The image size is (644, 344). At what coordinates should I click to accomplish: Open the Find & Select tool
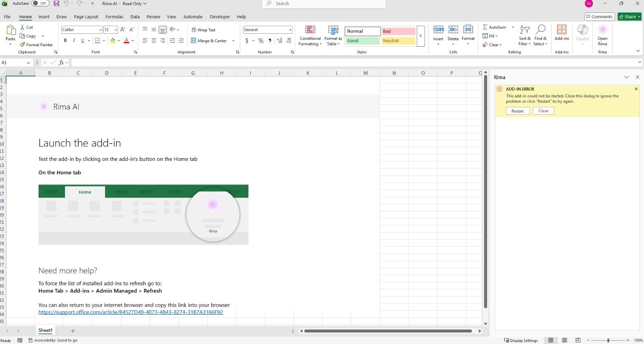click(x=541, y=35)
